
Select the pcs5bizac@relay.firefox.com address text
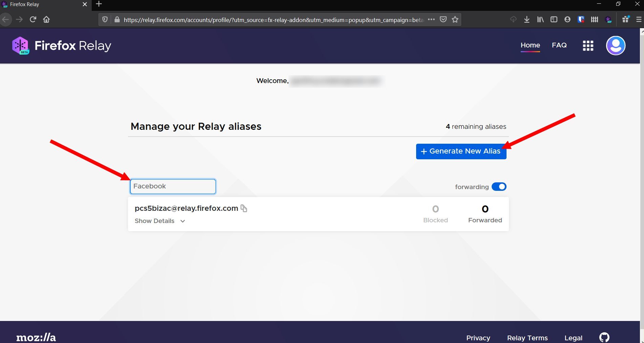(186, 208)
